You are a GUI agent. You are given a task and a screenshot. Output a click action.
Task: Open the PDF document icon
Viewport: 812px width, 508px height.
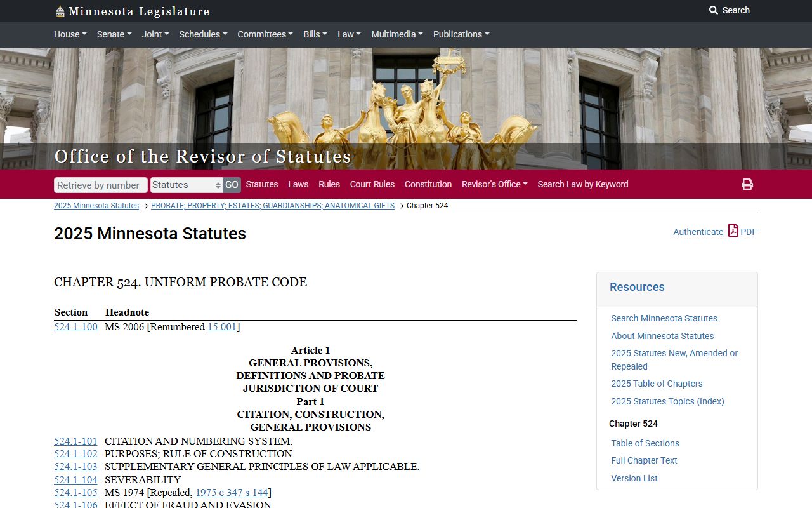(733, 231)
